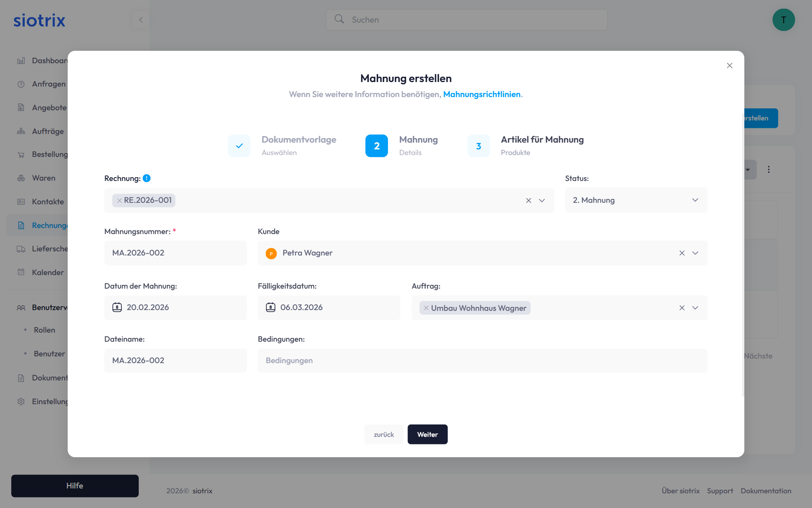Open the Auftrag dropdown chevron

coord(695,308)
